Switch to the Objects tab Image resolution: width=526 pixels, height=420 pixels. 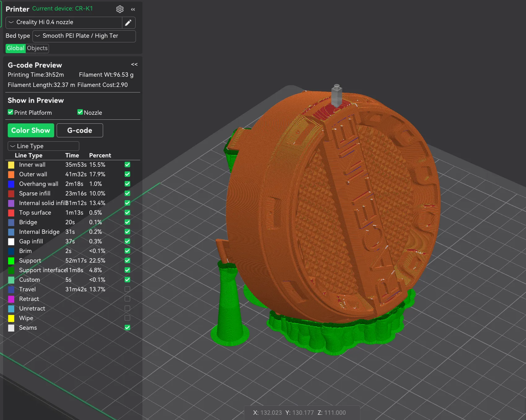pos(37,48)
